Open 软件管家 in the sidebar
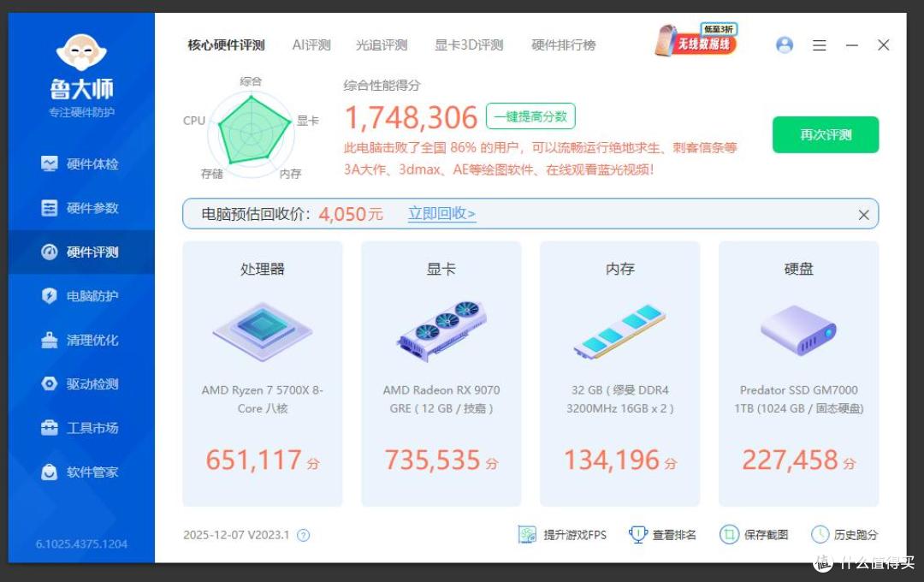 pos(80,472)
